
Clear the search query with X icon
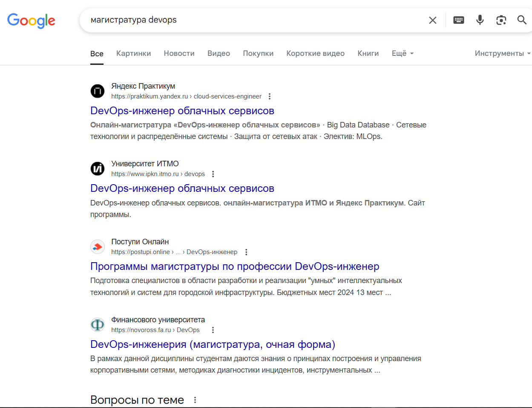coord(433,20)
